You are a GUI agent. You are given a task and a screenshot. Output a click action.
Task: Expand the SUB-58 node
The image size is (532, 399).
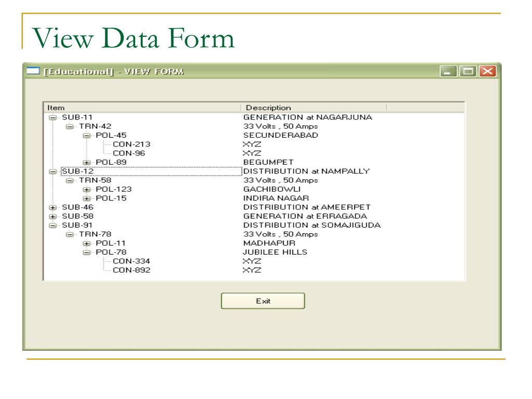52,217
